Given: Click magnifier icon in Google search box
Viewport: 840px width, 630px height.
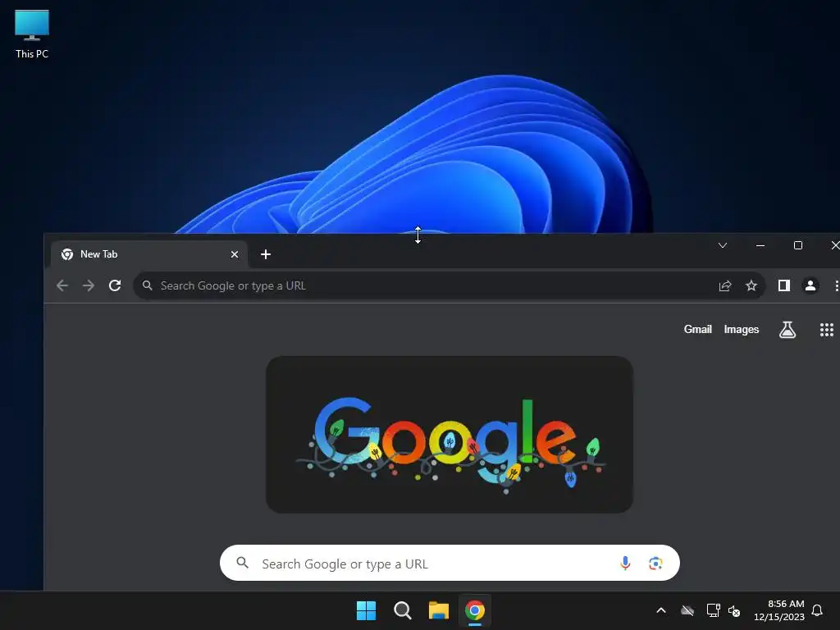Looking at the screenshot, I should [x=243, y=563].
